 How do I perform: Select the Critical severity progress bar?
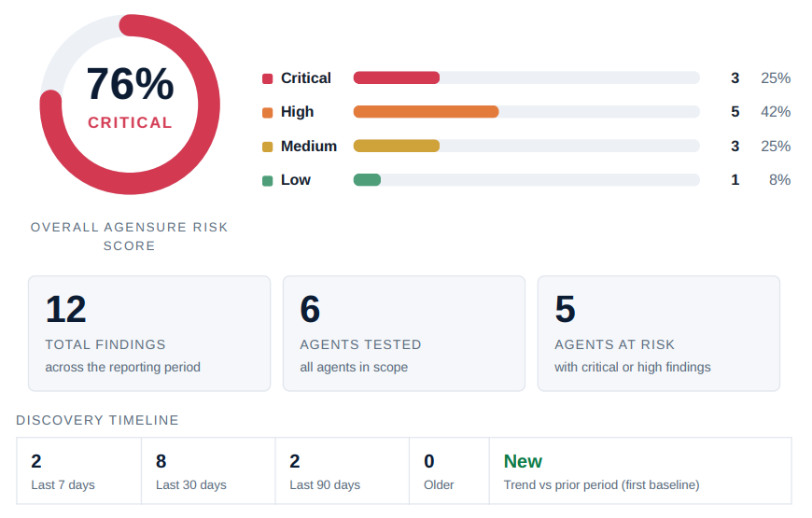click(x=526, y=77)
